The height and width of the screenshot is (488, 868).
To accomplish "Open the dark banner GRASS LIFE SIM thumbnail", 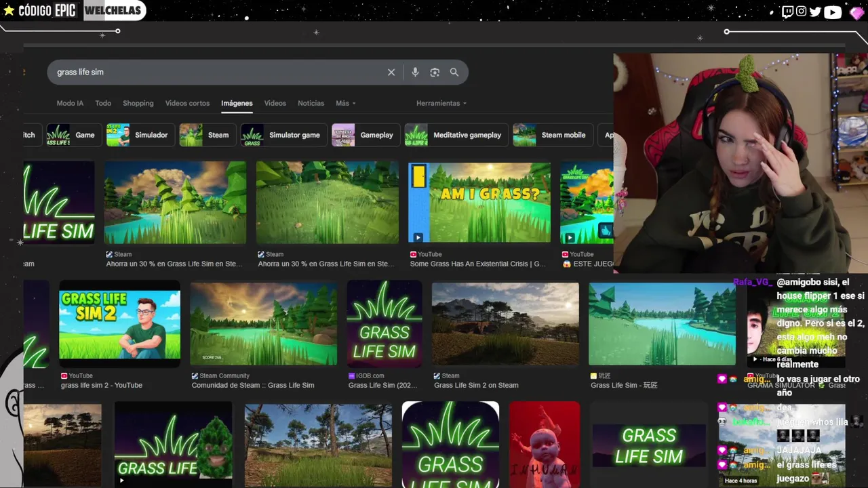I will tap(649, 445).
